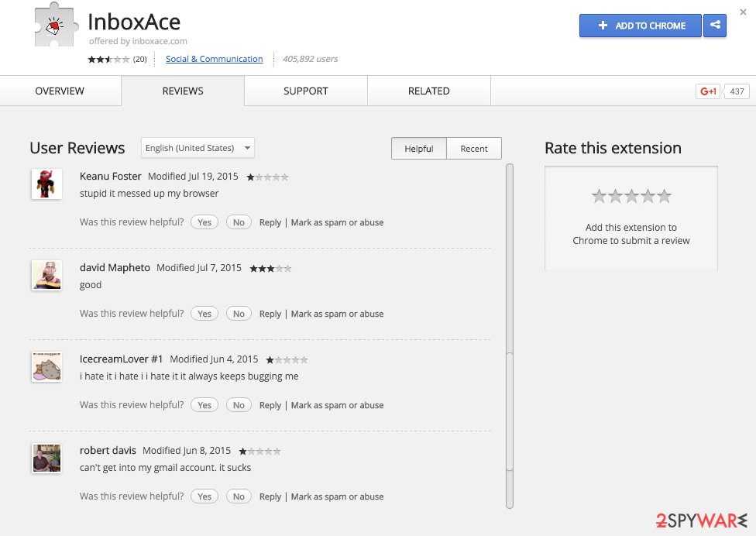Click the "stupid it messed up my browser" review text

[x=149, y=194]
